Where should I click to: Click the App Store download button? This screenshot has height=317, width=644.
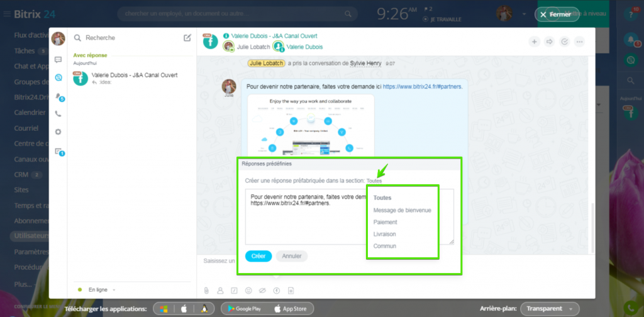pos(290,309)
